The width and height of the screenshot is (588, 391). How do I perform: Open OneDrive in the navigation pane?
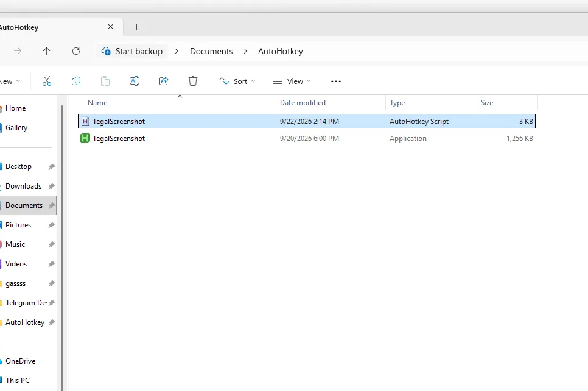(x=20, y=361)
